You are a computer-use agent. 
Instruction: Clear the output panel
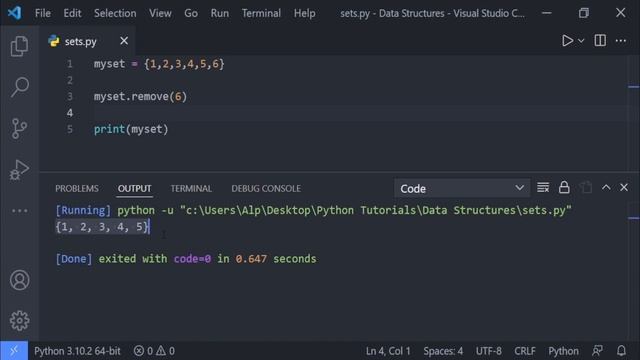(543, 188)
